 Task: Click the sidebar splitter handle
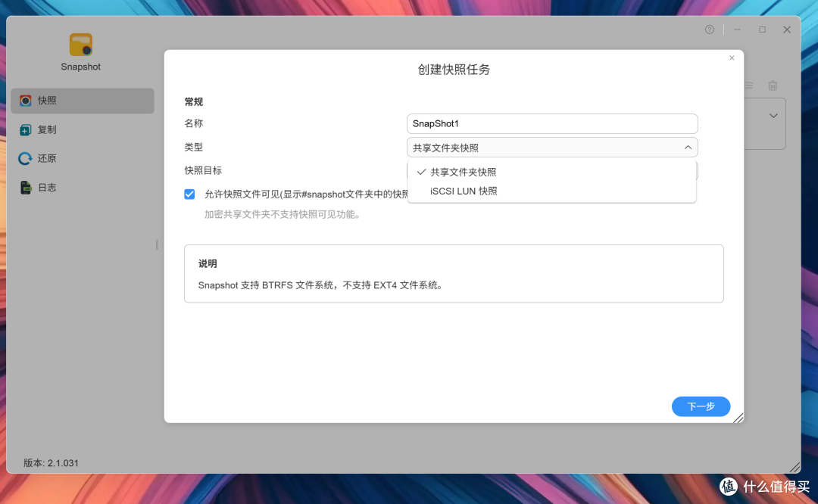coord(157,245)
